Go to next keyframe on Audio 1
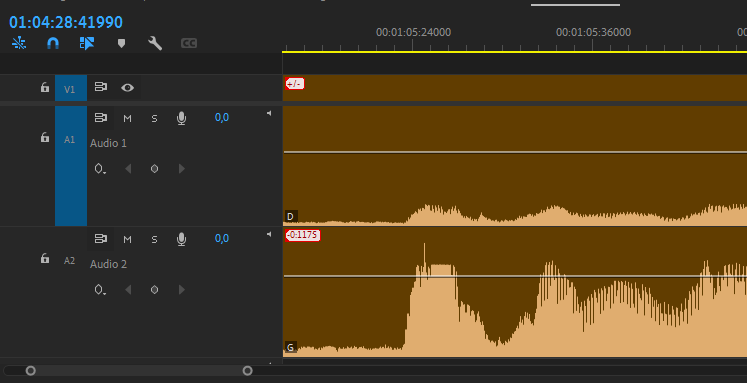 pyautogui.click(x=181, y=169)
